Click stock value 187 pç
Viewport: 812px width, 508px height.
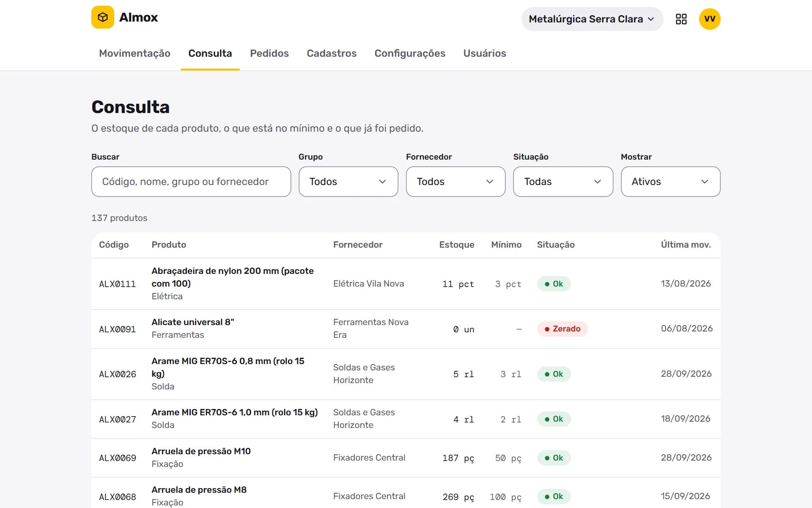click(x=458, y=458)
